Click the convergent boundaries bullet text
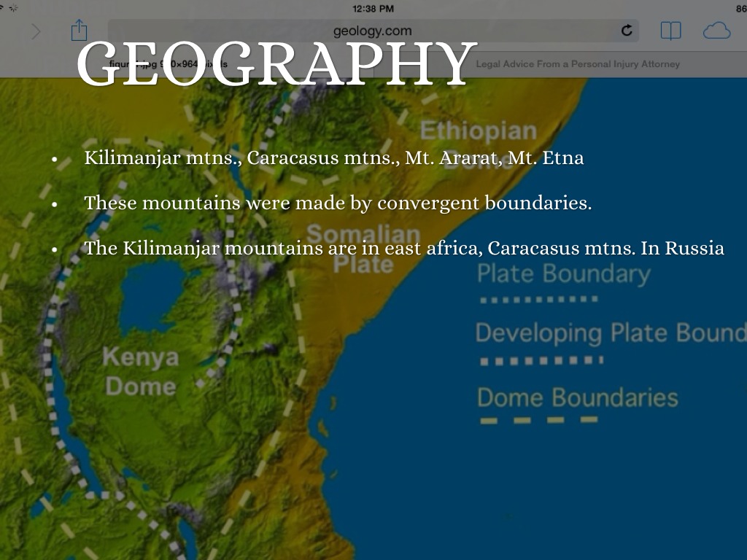 tap(337, 203)
